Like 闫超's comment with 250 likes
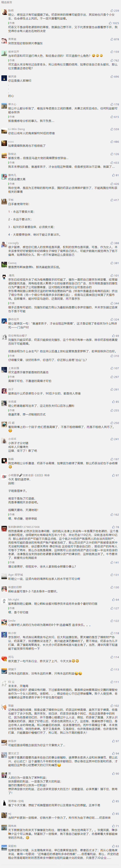Viewport: 121px width, 868px height. click(x=115, y=423)
